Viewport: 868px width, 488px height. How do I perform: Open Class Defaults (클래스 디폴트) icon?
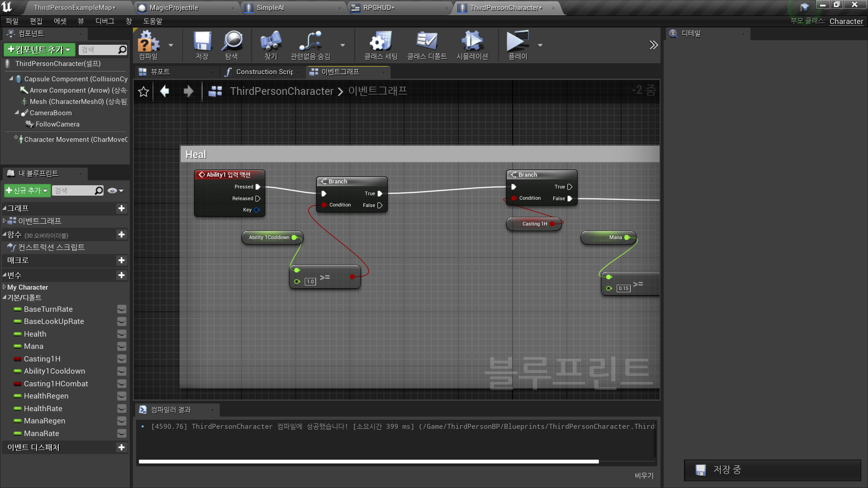coord(427,42)
